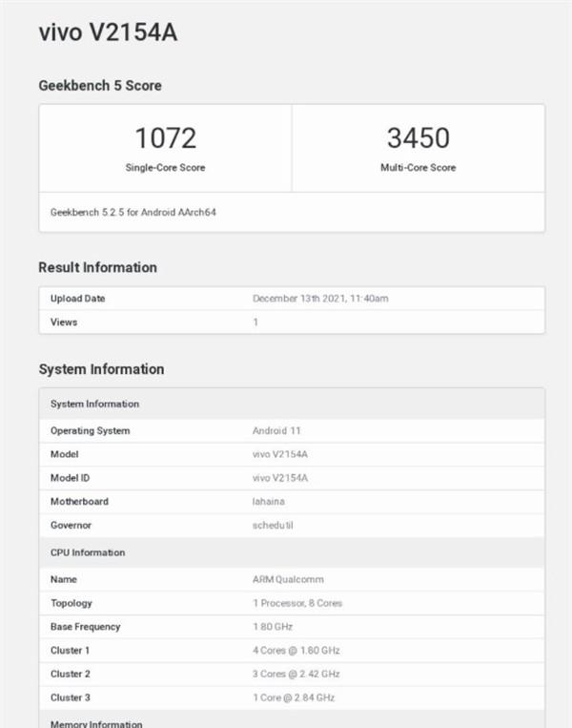Image resolution: width=572 pixels, height=728 pixels.
Task: Select the Multi-Core Score label
Action: pos(418,168)
